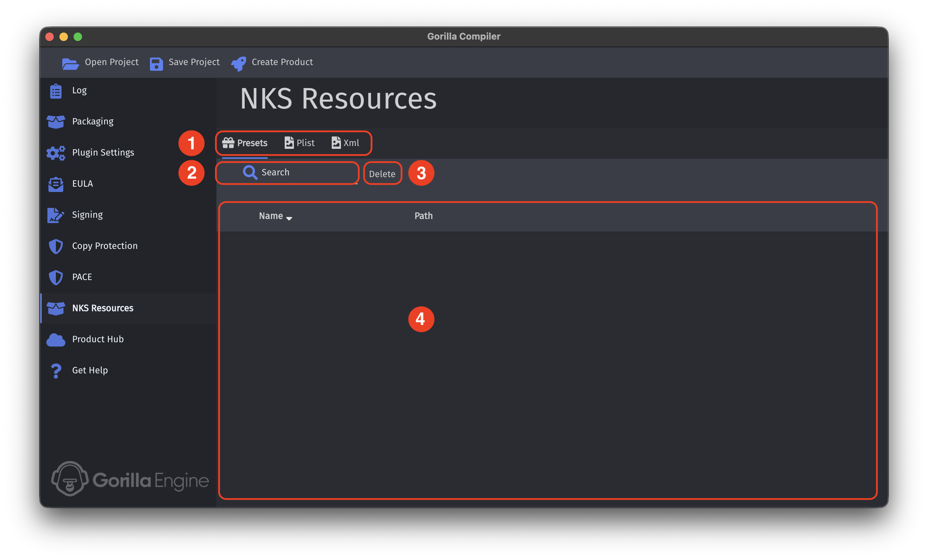Click the EULA envelope icon

pyautogui.click(x=56, y=184)
